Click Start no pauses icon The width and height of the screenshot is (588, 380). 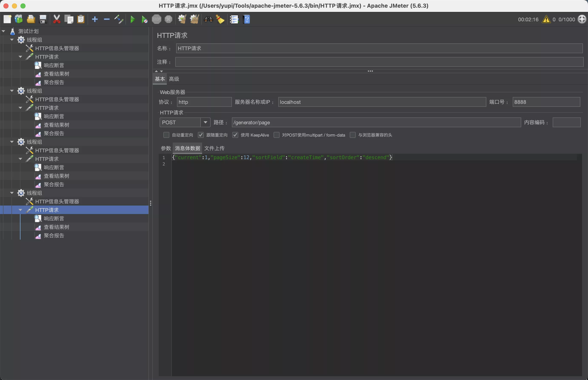(x=144, y=19)
